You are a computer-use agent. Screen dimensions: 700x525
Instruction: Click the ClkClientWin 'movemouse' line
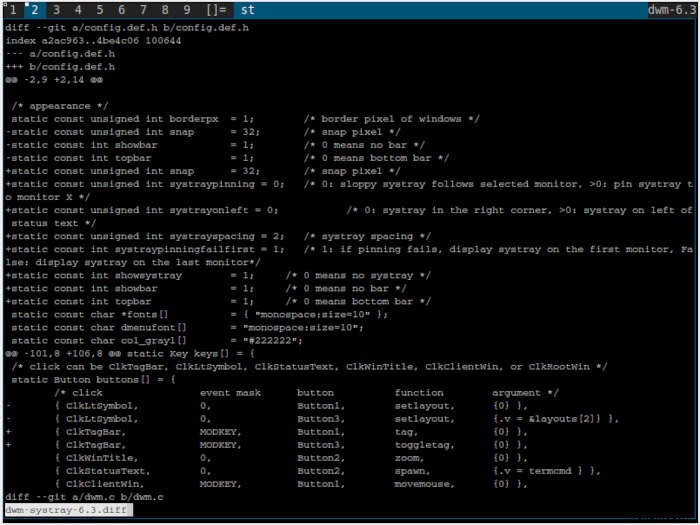coord(291,484)
